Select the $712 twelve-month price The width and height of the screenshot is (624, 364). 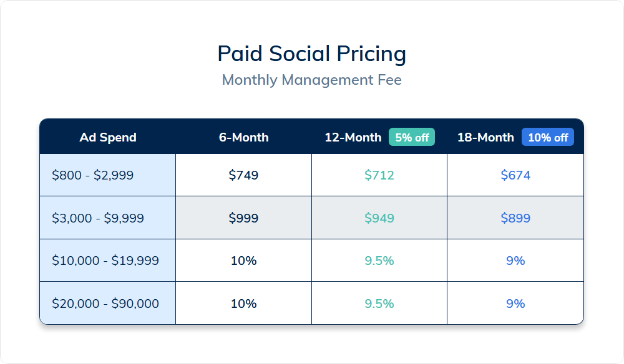point(379,175)
